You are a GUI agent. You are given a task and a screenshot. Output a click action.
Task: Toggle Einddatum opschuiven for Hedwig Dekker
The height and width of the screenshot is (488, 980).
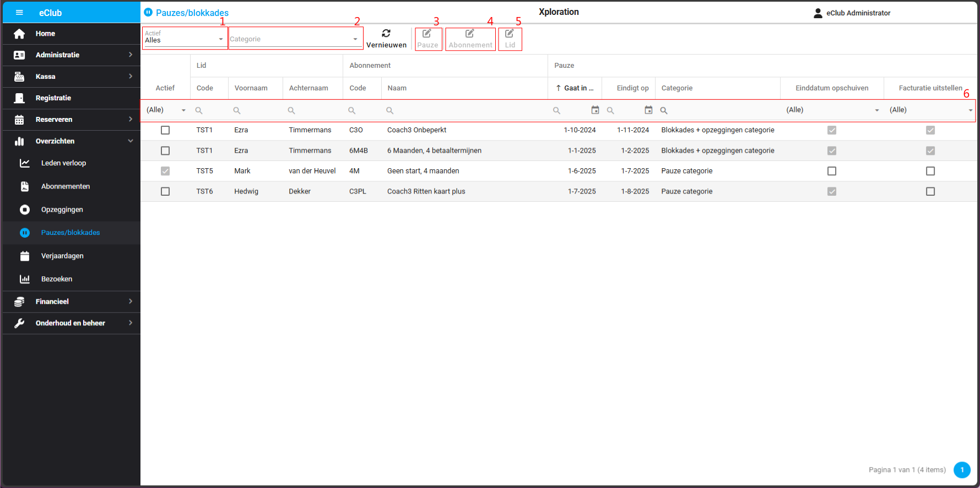click(x=832, y=191)
